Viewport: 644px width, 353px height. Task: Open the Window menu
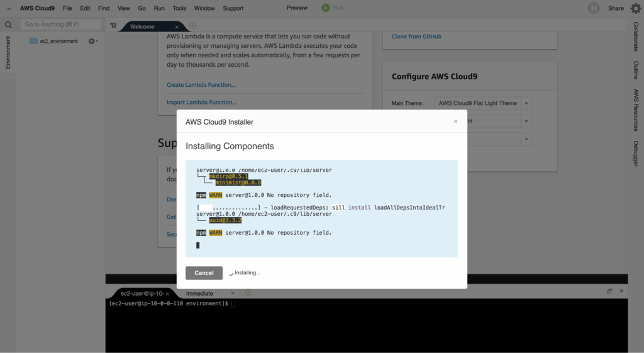(x=204, y=8)
